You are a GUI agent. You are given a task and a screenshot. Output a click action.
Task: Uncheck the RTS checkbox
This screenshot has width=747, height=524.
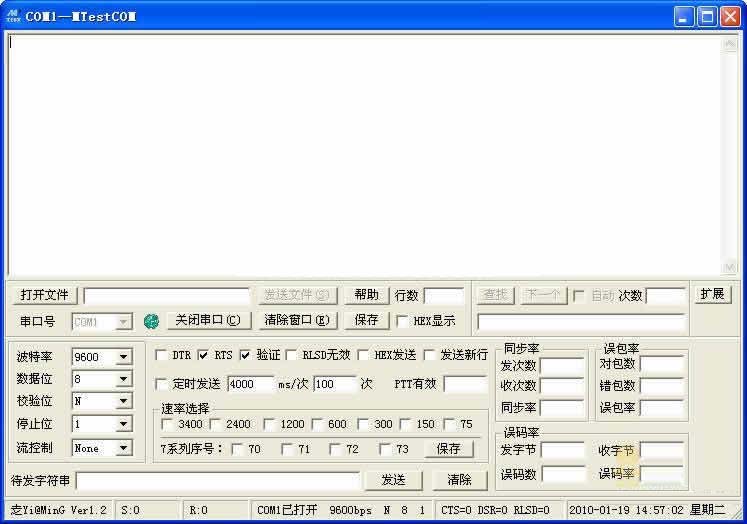[203, 355]
